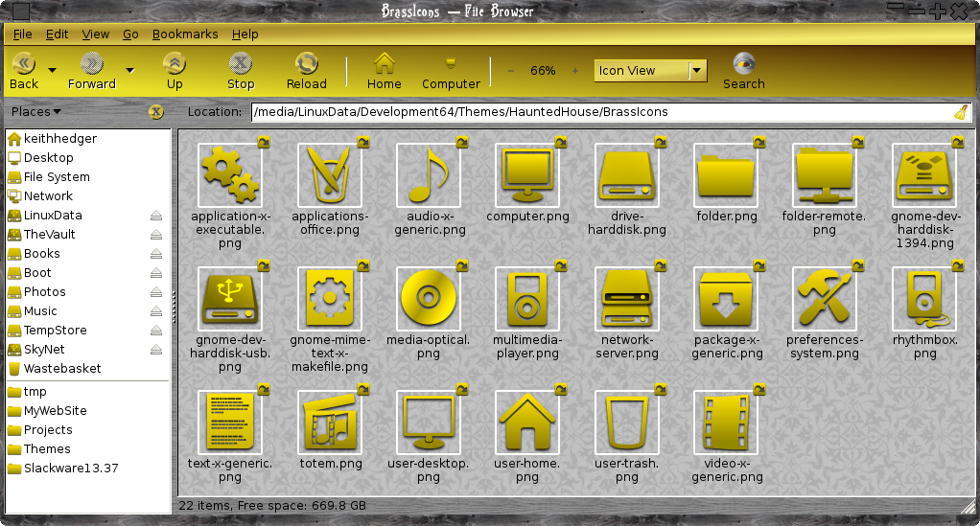Select the media-optical.png thumbnail
980x526 pixels.
coord(428,299)
